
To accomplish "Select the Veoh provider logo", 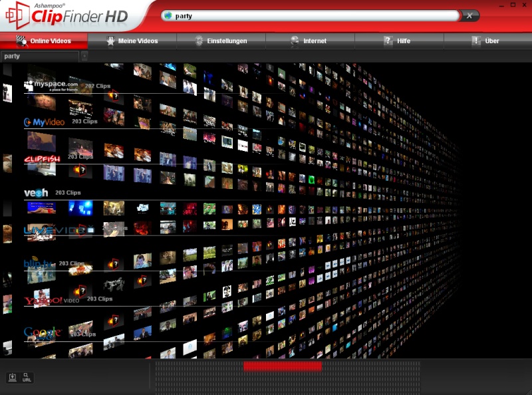I will pos(37,193).
